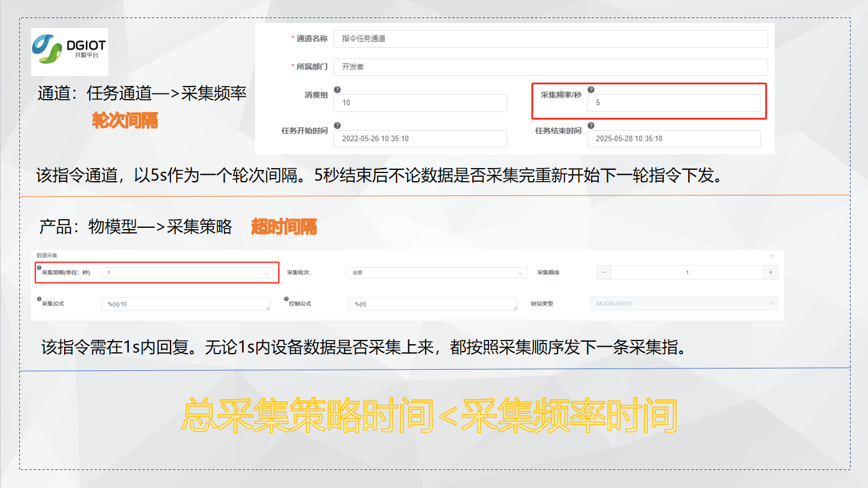Click the help icon next to 任务结束时间
The width and height of the screenshot is (868, 488).
point(590,126)
